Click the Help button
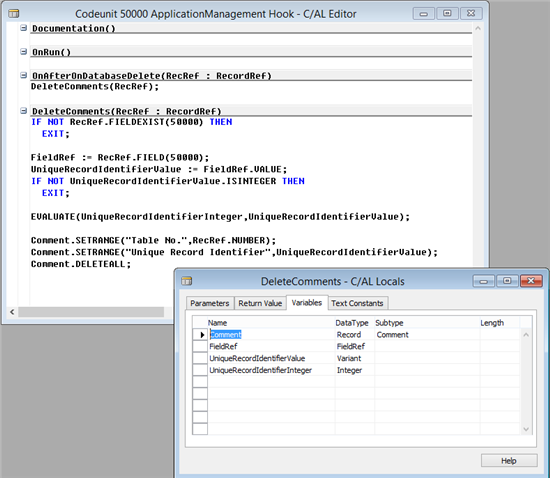The width and height of the screenshot is (550, 478). pyautogui.click(x=509, y=460)
